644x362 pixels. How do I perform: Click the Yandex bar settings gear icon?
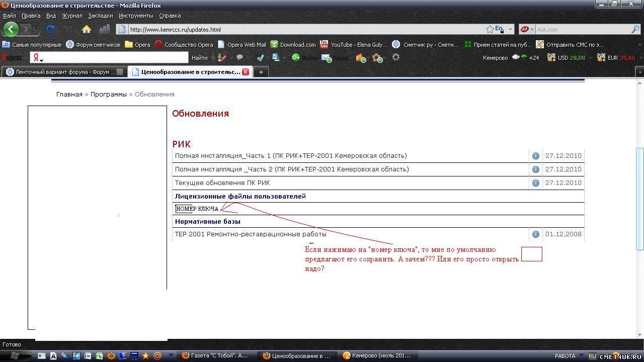396,57
